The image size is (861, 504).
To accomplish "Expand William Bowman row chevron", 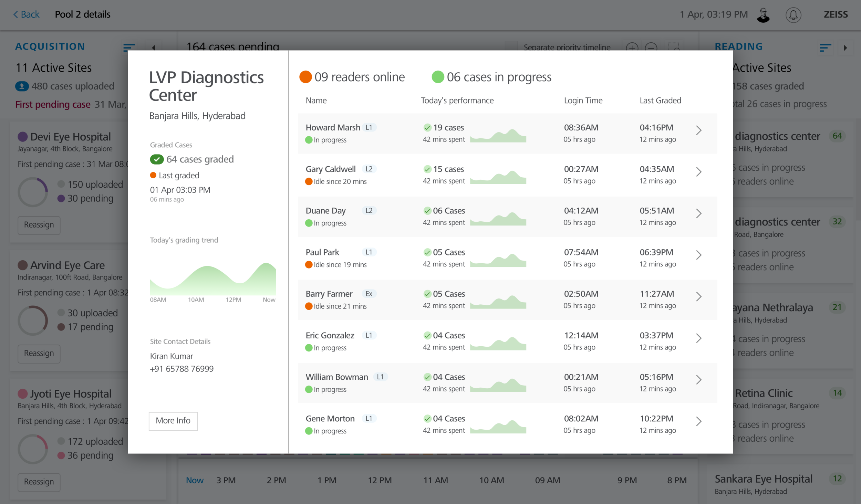I will tap(699, 380).
